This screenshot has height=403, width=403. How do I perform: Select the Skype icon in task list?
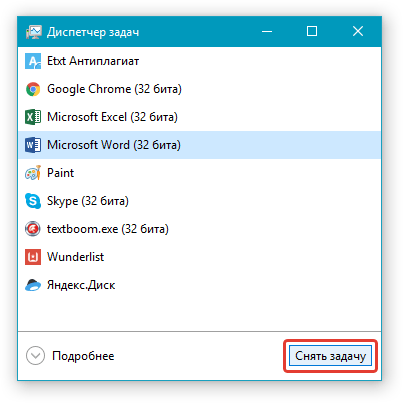tap(33, 201)
